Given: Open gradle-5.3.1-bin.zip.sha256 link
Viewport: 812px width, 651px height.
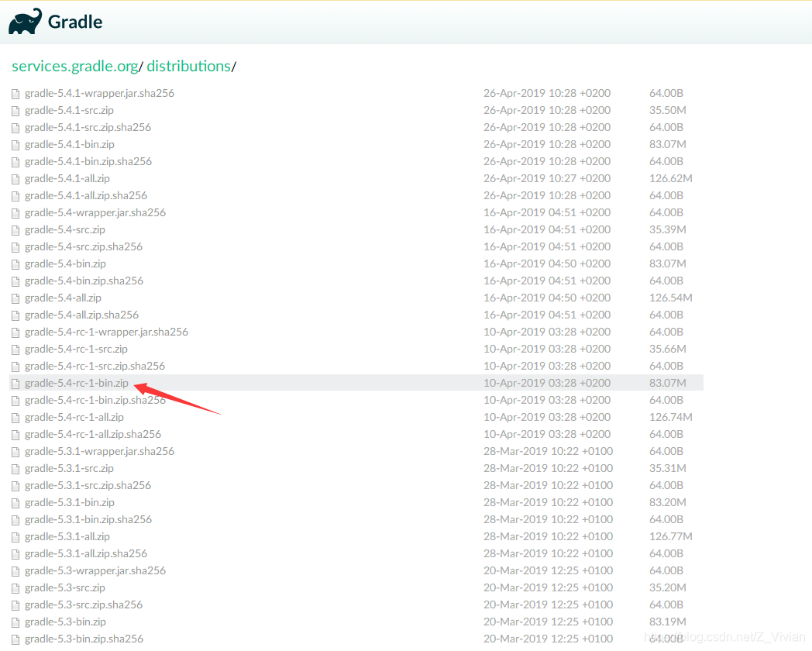Looking at the screenshot, I should (88, 520).
